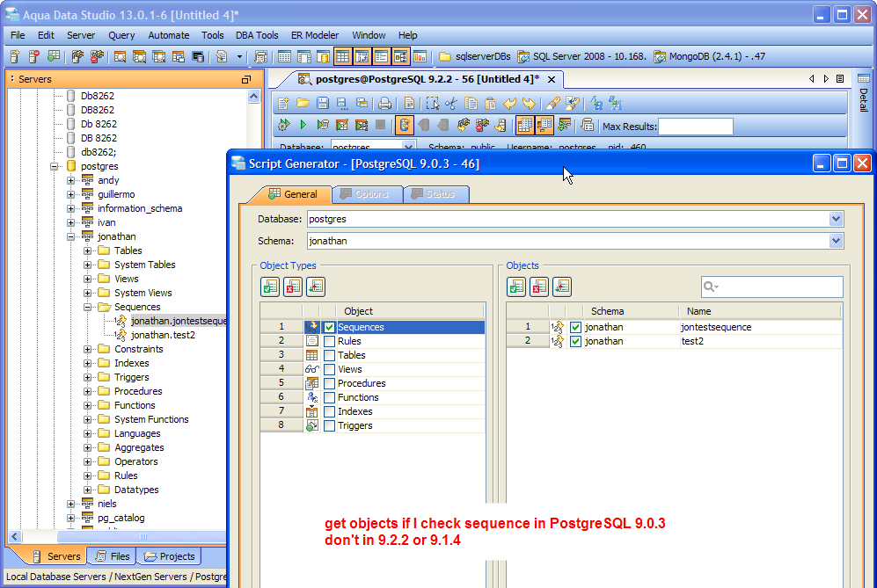Screen dimensions: 877x588
Task: Expand the Tables folder under jonathan
Action: coord(88,250)
